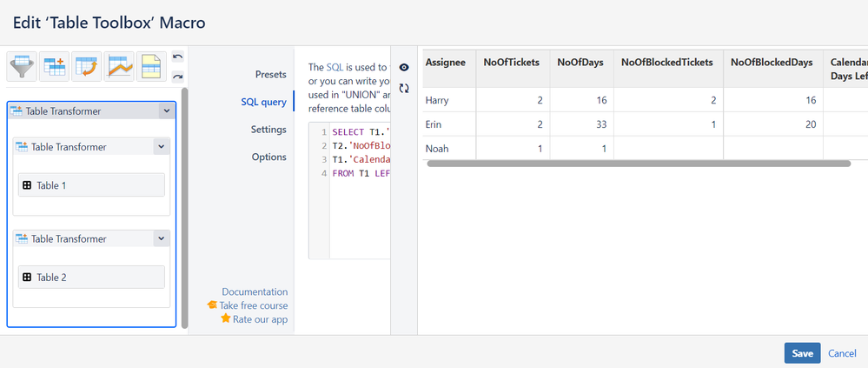Save the Table Toolbox macro
This screenshot has width=868, height=368.
(802, 353)
